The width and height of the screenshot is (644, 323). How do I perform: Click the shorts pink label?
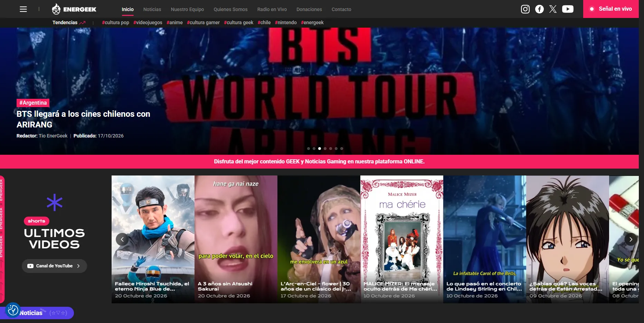37,221
